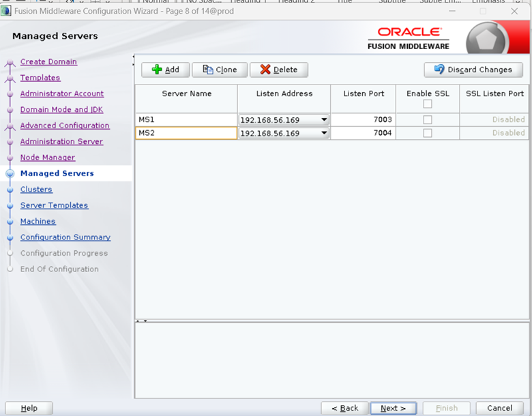Viewport: 532px width, 416px height.
Task: Open Advanced Configuration step
Action: pyautogui.click(x=65, y=125)
